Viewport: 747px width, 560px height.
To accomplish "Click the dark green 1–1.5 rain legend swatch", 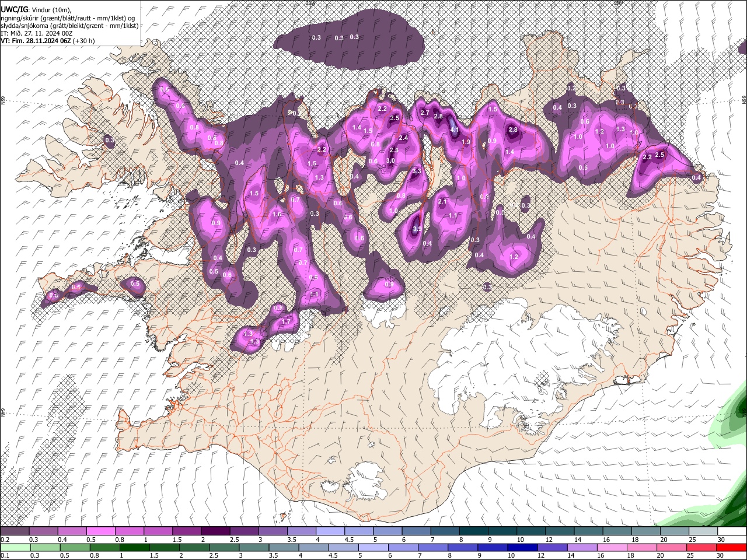I will [134, 548].
